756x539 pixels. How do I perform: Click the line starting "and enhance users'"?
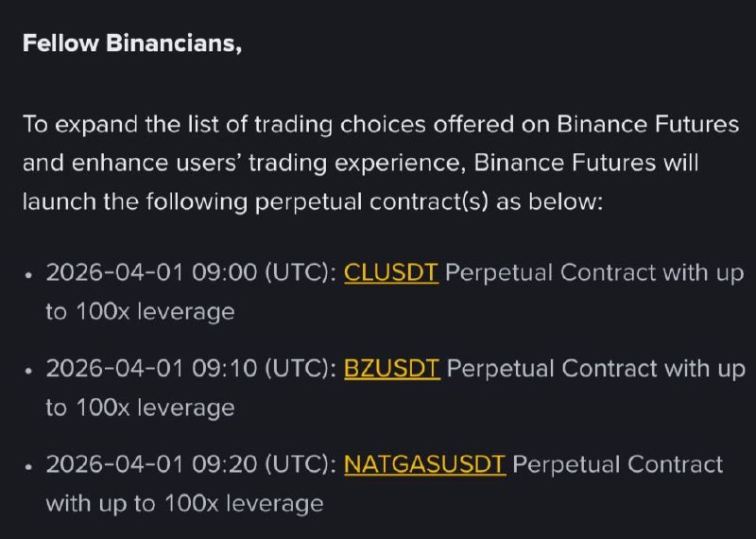(359, 163)
